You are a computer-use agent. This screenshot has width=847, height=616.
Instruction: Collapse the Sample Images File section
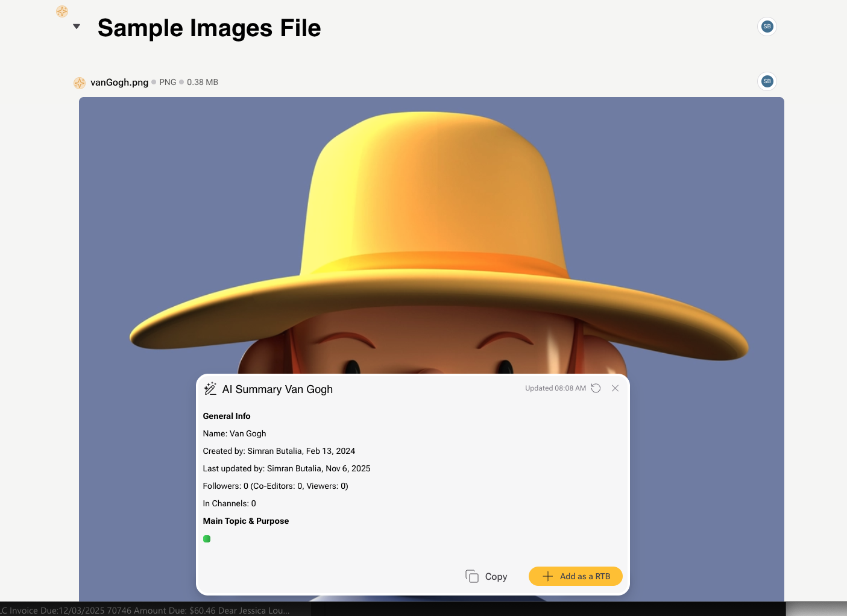[x=77, y=27]
